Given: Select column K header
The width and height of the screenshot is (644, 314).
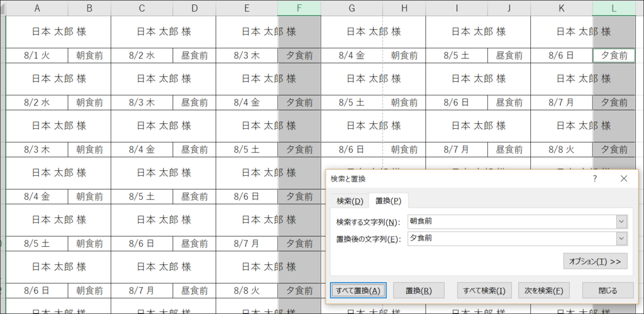Looking at the screenshot, I should click(x=562, y=8).
